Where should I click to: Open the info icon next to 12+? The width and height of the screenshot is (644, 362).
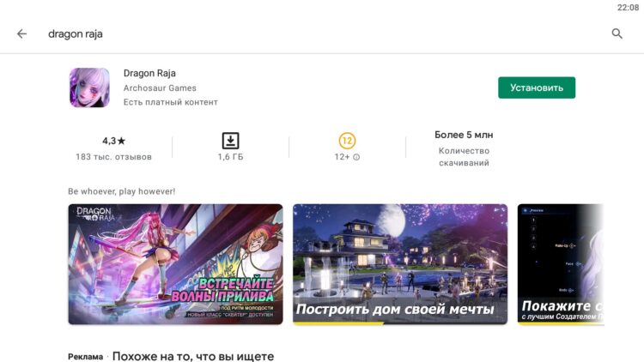click(x=356, y=157)
